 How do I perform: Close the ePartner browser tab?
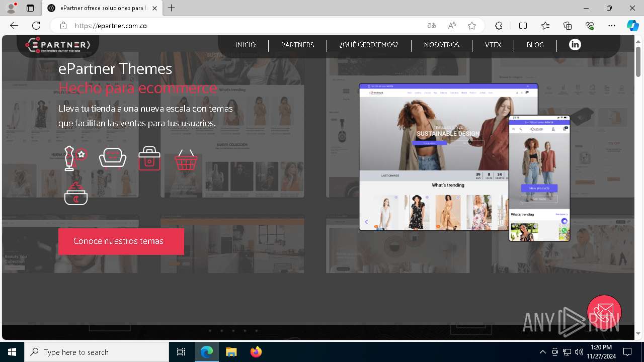coord(154,9)
